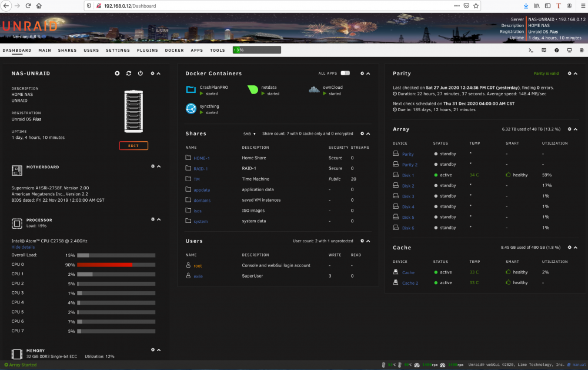This screenshot has height=370, width=588.
Task: Click the server tower case image
Action: coord(133,111)
